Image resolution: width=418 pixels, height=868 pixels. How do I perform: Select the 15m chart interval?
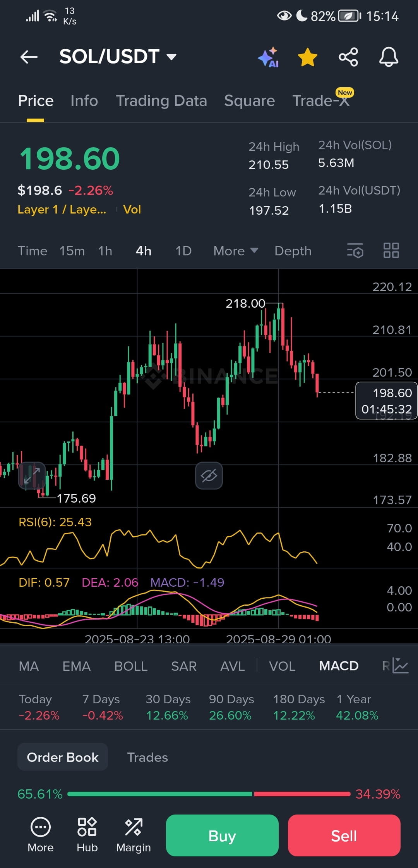(x=72, y=251)
